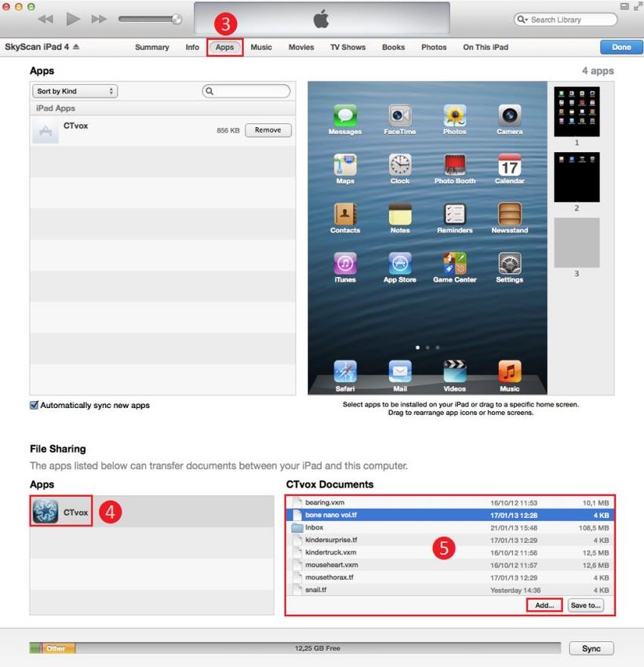Select kindertruck.vxm document

tap(450, 552)
